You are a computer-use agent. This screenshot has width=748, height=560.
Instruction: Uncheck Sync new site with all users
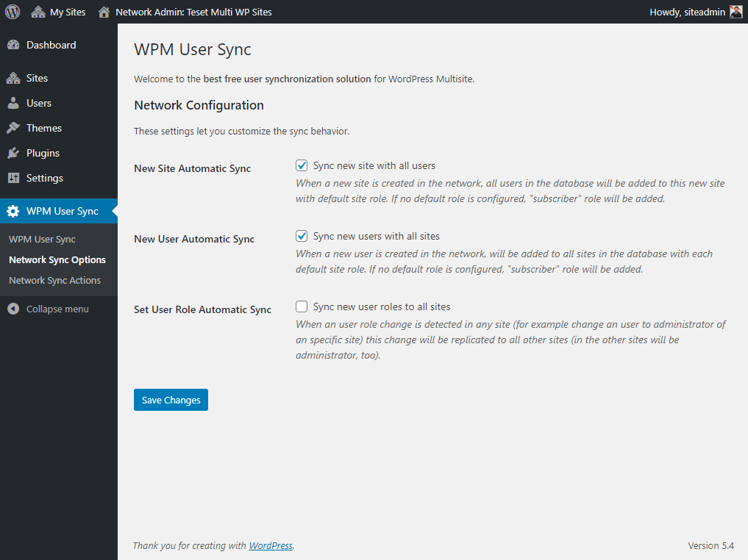tap(302, 165)
